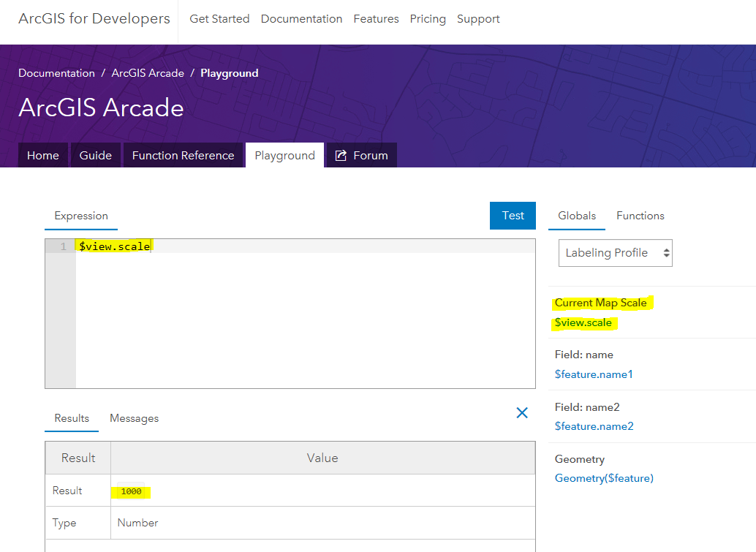Switch to the Guide tab
Viewport: 756px width, 552px height.
coord(96,155)
